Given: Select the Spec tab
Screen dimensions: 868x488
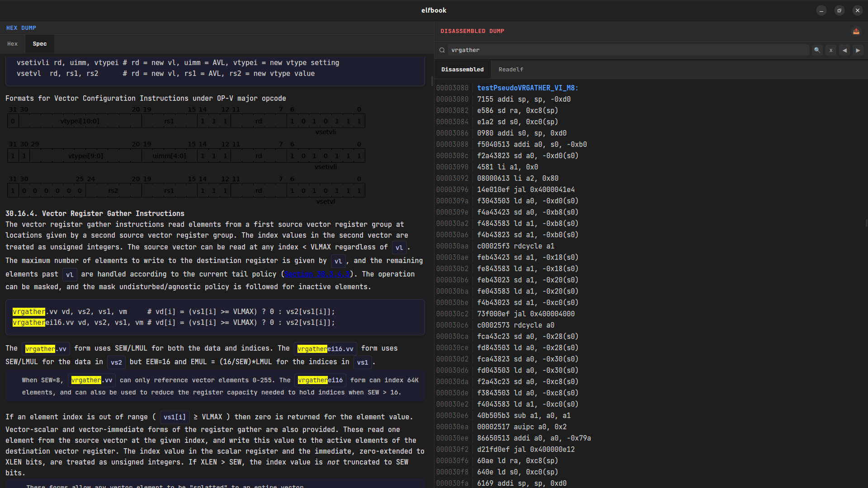Looking at the screenshot, I should click(40, 44).
